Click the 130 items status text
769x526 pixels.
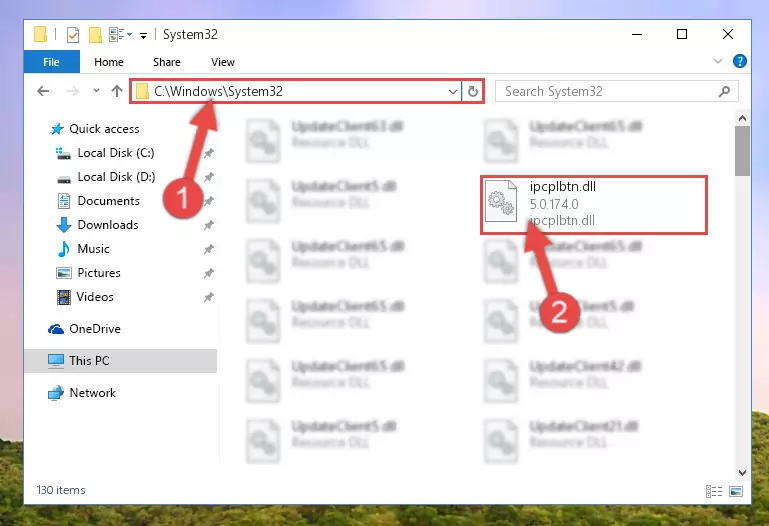pyautogui.click(x=61, y=490)
